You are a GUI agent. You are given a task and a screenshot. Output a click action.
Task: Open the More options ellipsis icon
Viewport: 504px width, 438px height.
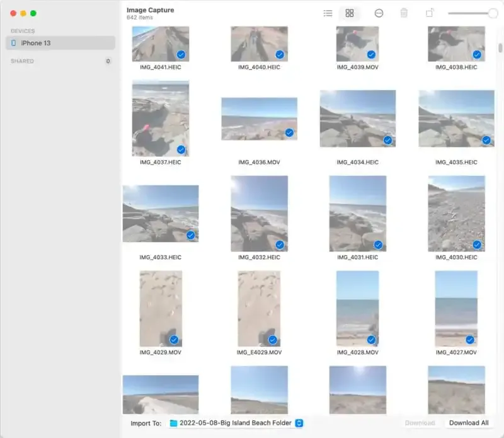coord(379,13)
